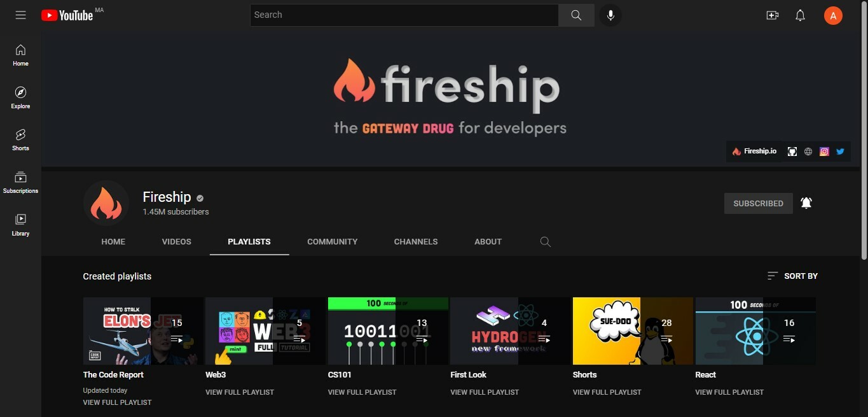The height and width of the screenshot is (417, 868).
Task: Open the Create video icon
Action: coord(772,15)
